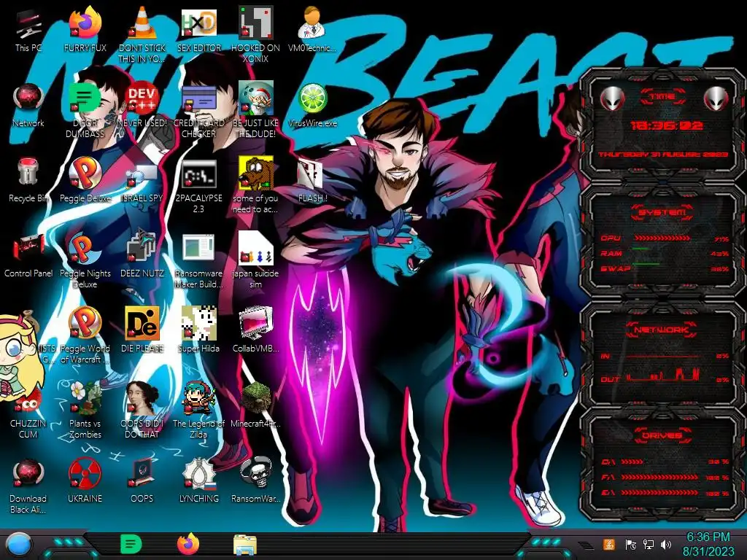Click the SYSTEM widget header
Screen dimensions: 747x560
pos(662,212)
